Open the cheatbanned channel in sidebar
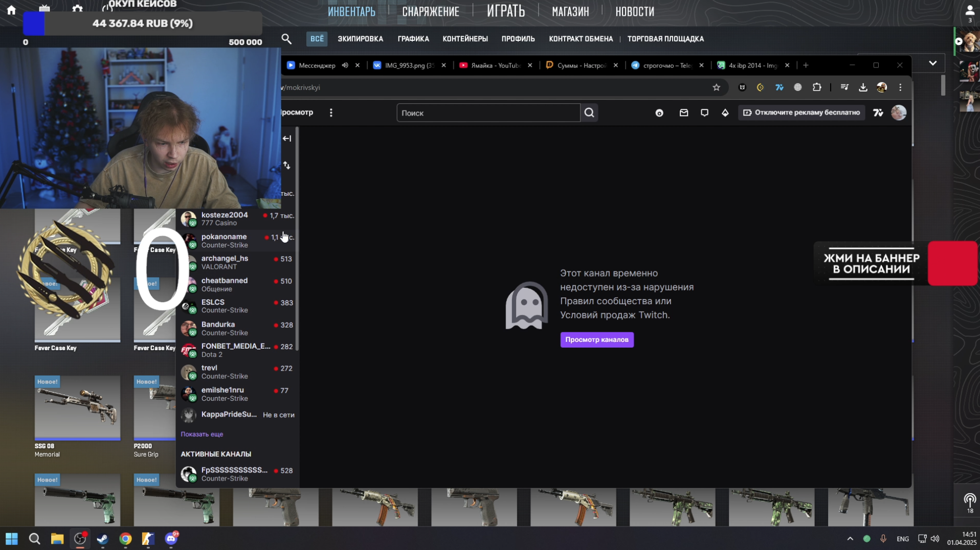Screen dimensions: 980x550 click(237, 285)
